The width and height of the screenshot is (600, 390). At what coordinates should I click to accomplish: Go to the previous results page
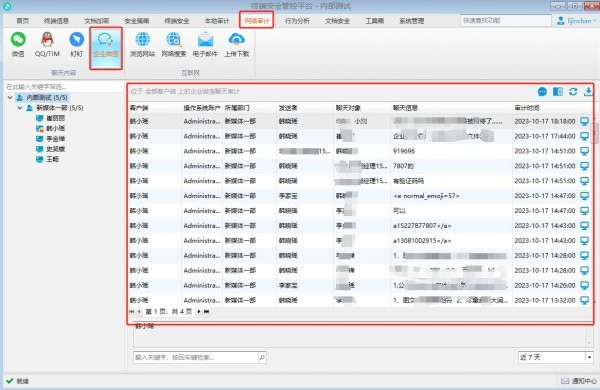click(x=139, y=312)
